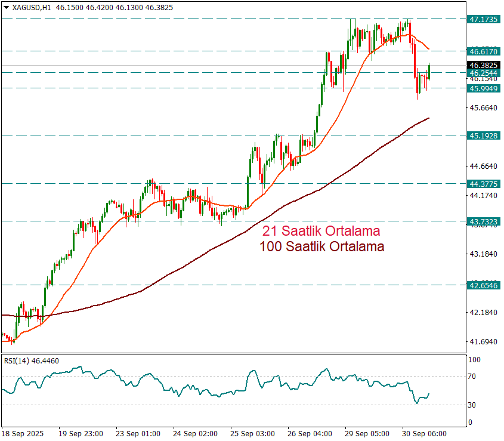Select the 42.6546 price level label
The width and height of the screenshot is (504, 441).
(483, 286)
